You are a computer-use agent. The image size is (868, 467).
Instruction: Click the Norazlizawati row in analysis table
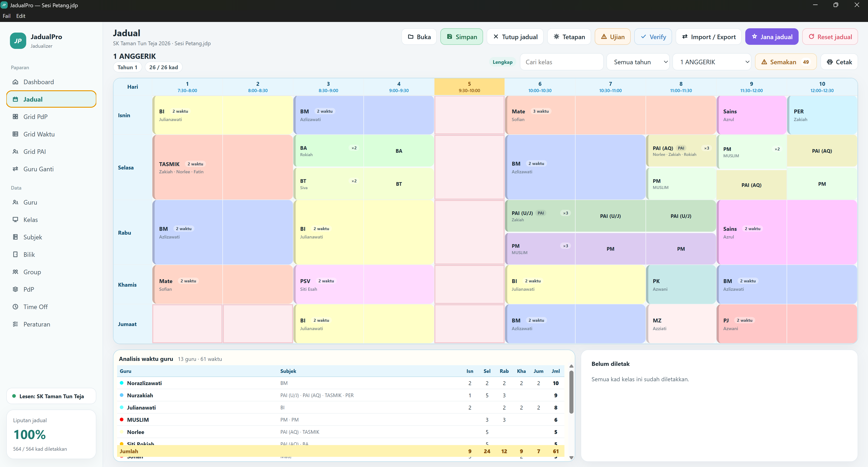[x=340, y=383]
